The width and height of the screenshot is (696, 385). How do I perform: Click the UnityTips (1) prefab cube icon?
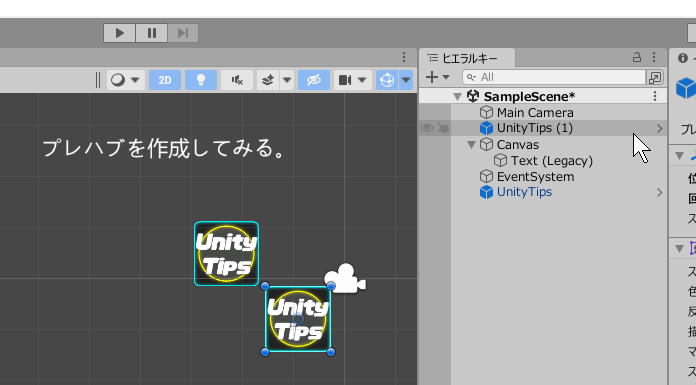486,128
